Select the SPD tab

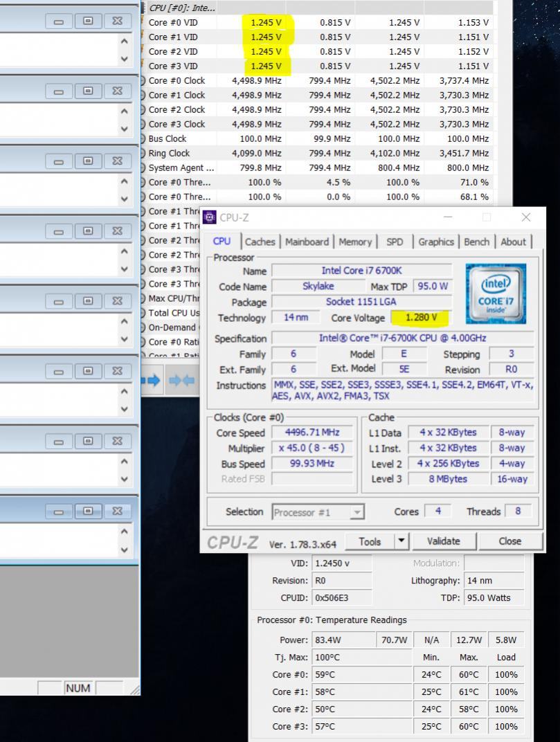pos(395,242)
